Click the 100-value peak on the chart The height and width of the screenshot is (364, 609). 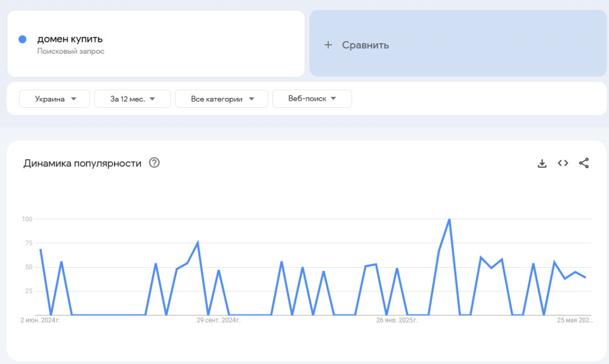click(450, 219)
